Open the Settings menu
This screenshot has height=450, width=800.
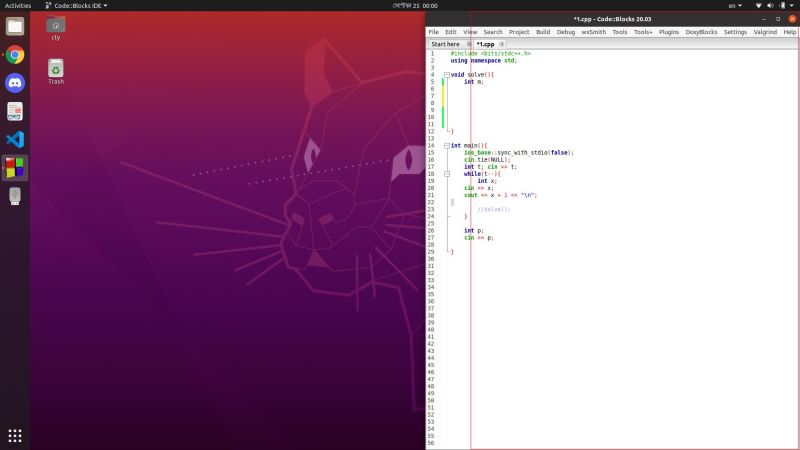(x=735, y=32)
